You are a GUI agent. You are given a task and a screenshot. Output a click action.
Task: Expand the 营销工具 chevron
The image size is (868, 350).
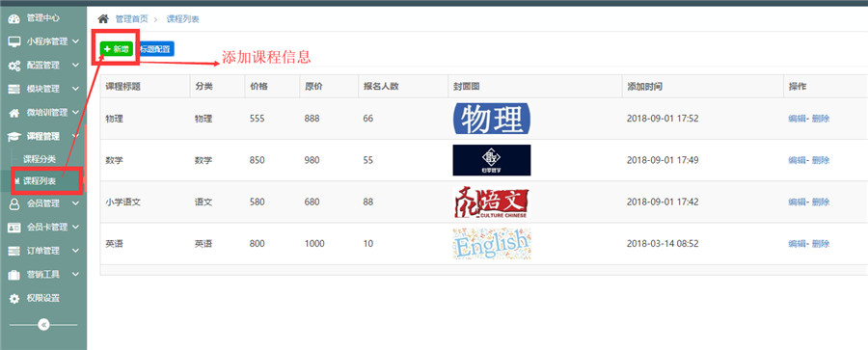coord(76,274)
